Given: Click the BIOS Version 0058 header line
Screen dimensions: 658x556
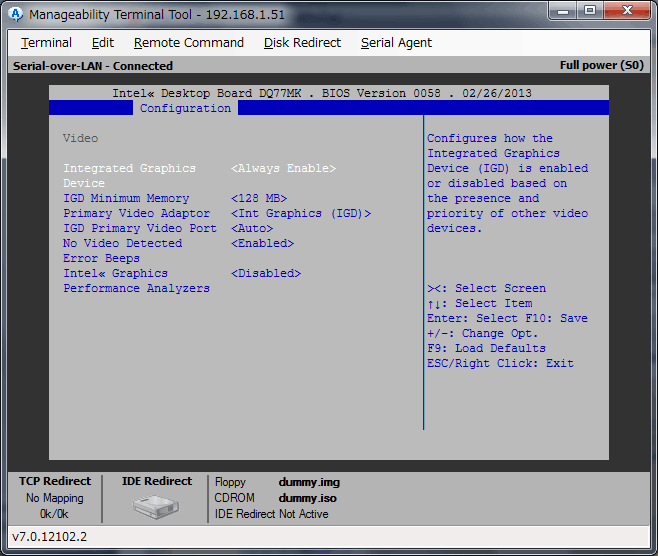Looking at the screenshot, I should (x=322, y=93).
